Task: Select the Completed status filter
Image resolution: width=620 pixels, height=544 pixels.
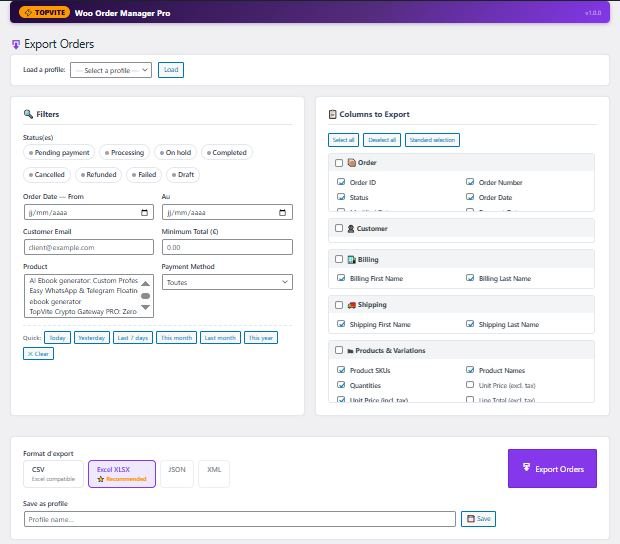Action: point(227,153)
